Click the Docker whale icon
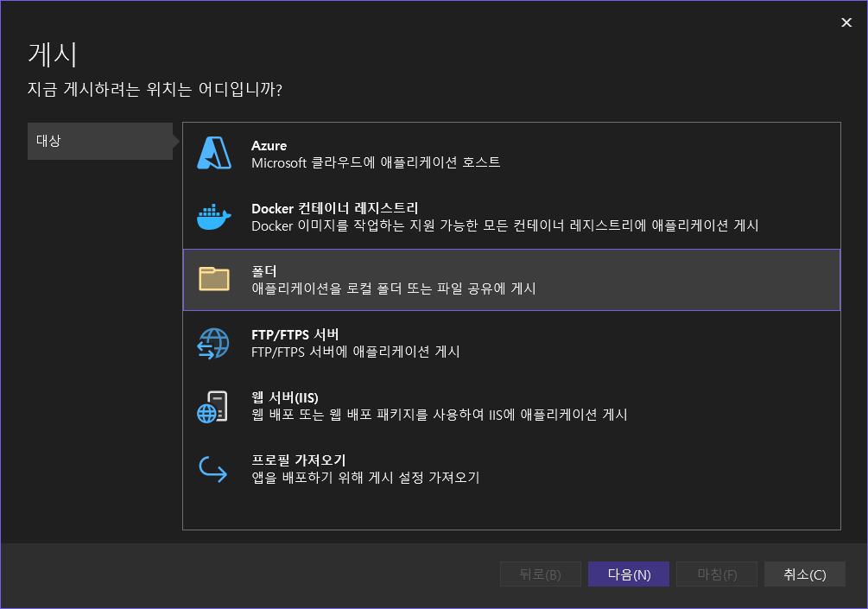Viewport: 868px width, 609px height. [212, 216]
